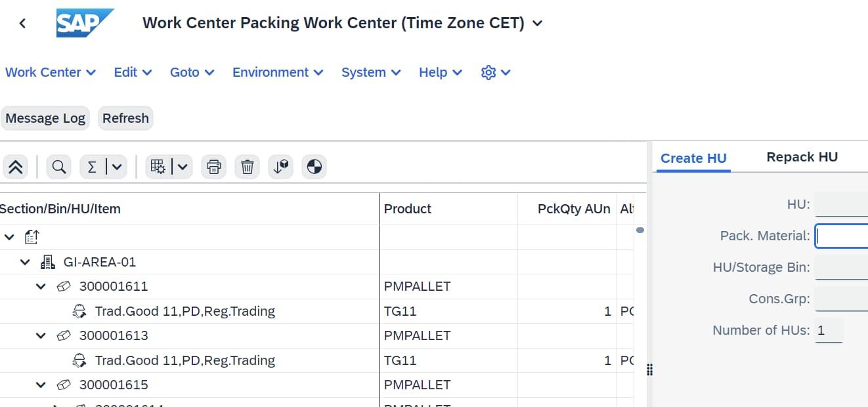Click the Pack. Material input field

click(x=842, y=236)
